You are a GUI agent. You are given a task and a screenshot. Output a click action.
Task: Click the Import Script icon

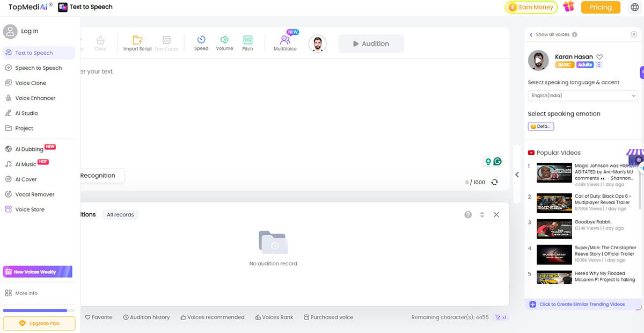[137, 40]
